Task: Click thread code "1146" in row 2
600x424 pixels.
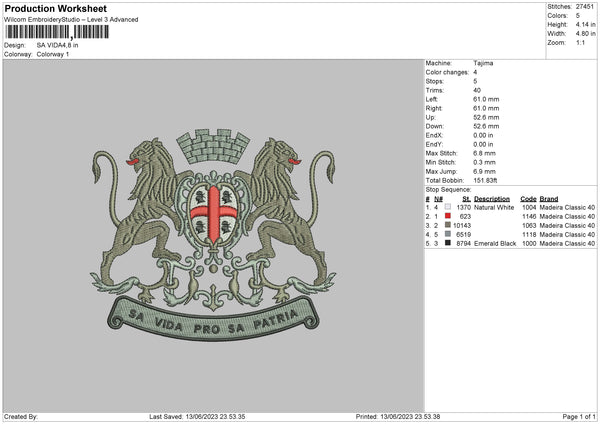Action: pos(529,217)
